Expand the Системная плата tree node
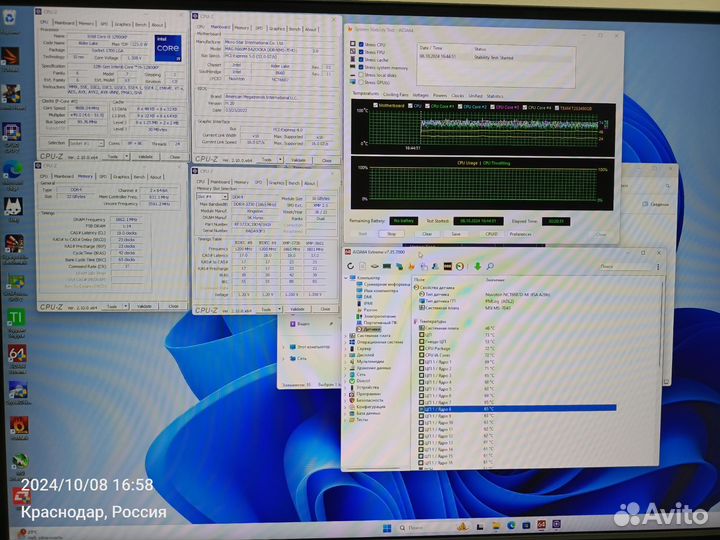Screen dimensions: 720x540 tap(347, 336)
